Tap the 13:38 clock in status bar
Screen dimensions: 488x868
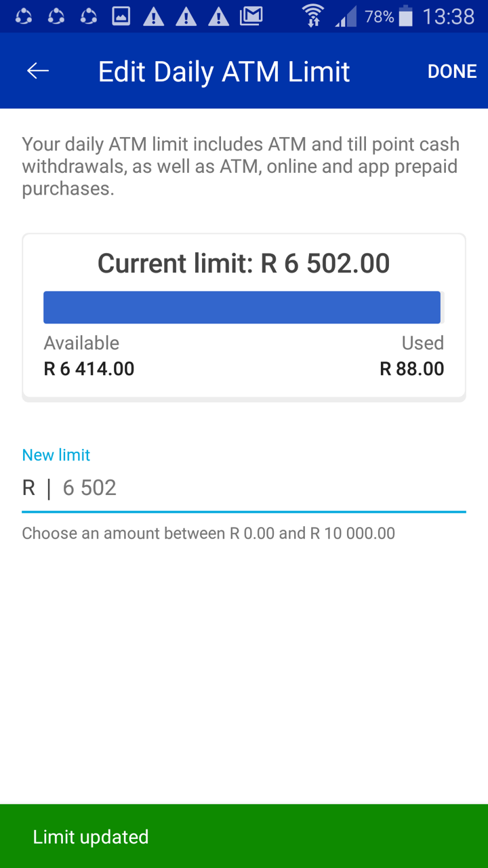tap(448, 16)
